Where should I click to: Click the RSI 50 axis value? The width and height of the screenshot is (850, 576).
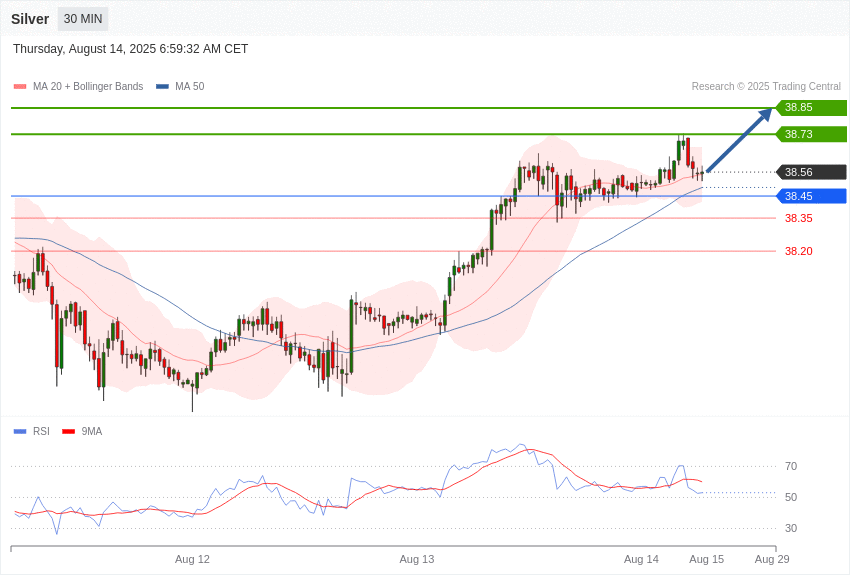pyautogui.click(x=791, y=497)
